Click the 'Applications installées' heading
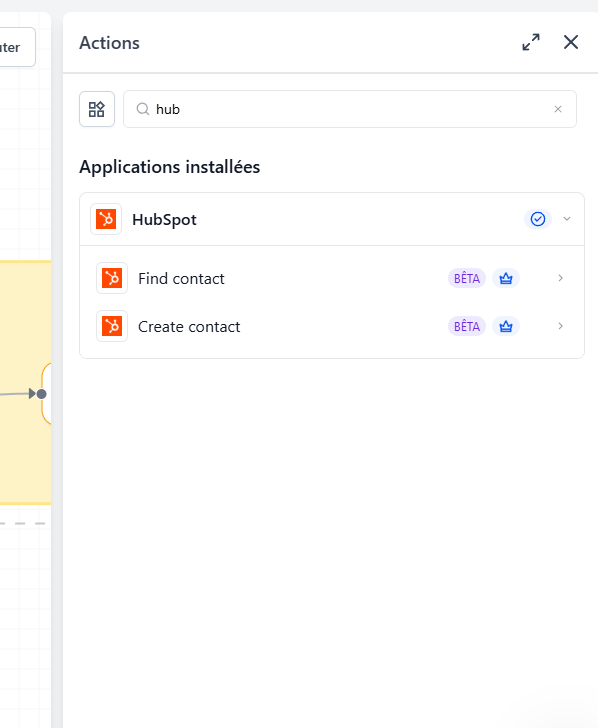598x728 pixels. pos(169,167)
